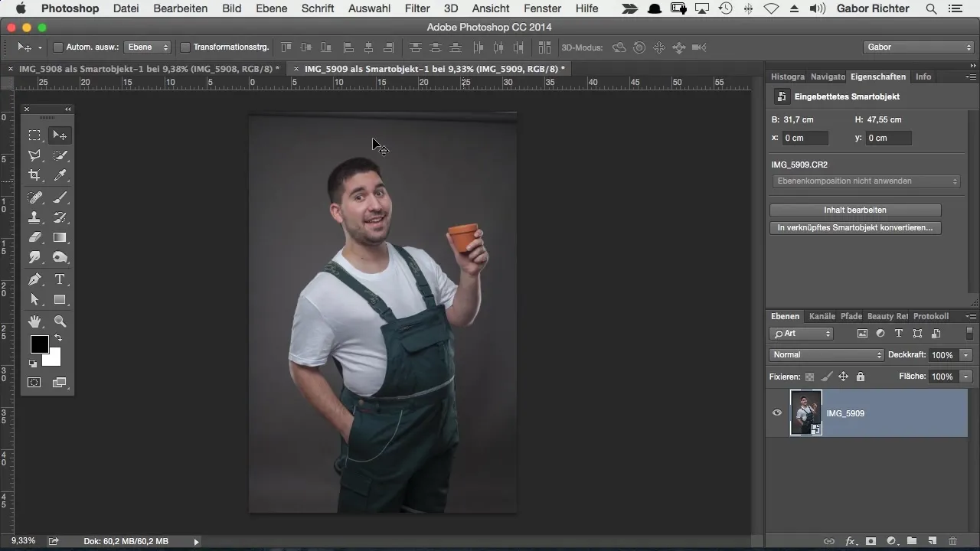Select the Healing Brush tool
980x551 pixels.
34,197
